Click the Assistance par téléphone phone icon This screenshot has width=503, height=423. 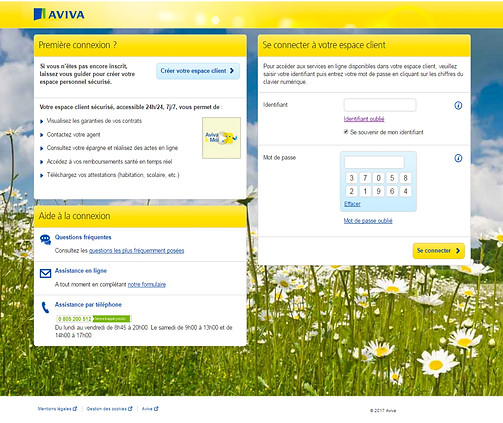coord(45,307)
